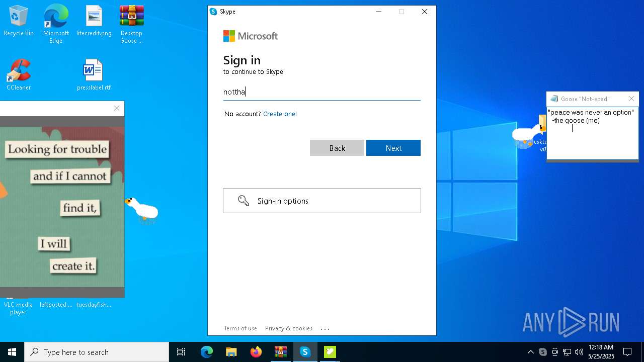Open WinRAR from the taskbar
This screenshot has height=362, width=644.
pos(280,352)
